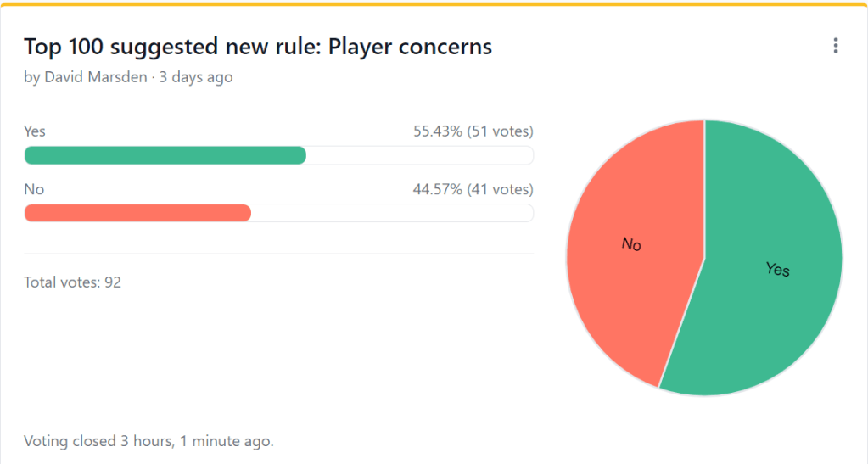
Task: Click the "Voting closed" status message
Action: [x=148, y=441]
